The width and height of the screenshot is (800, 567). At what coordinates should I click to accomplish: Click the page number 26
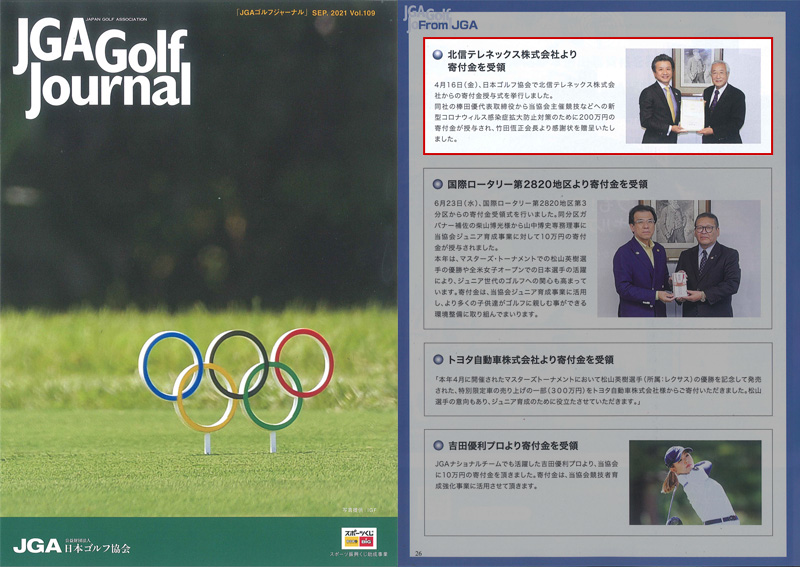pos(419,553)
